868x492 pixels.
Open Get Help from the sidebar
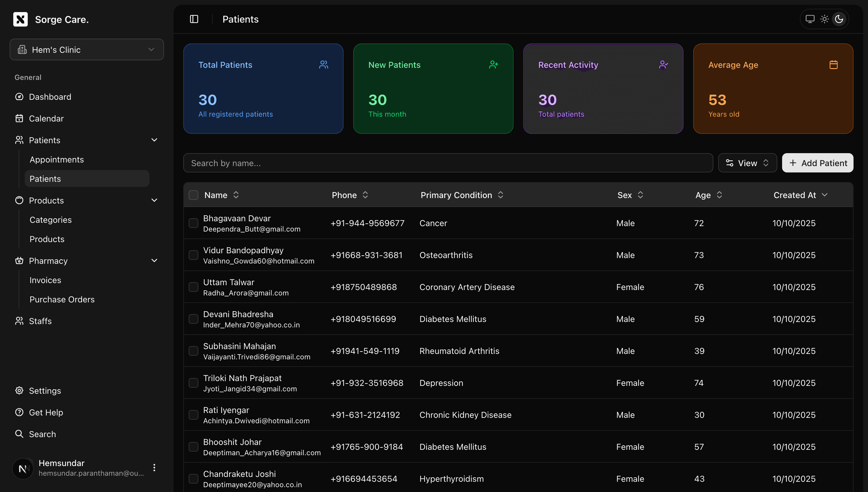click(x=46, y=412)
